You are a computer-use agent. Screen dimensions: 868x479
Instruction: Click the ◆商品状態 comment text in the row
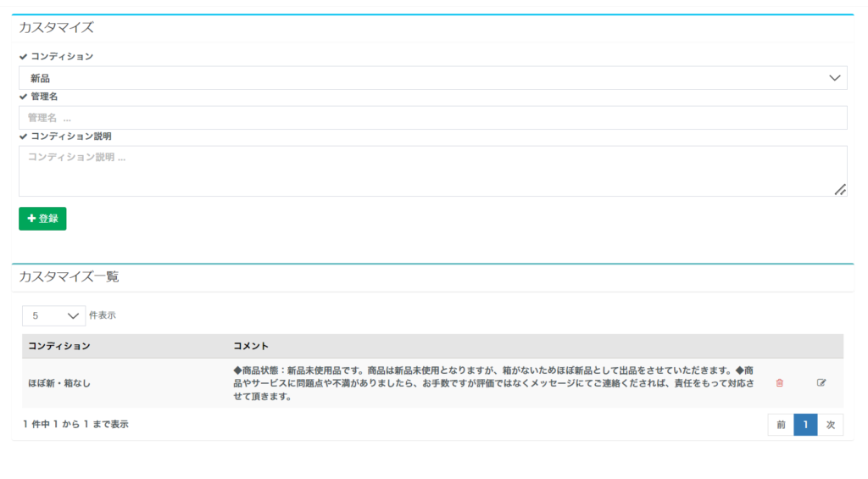click(492, 383)
